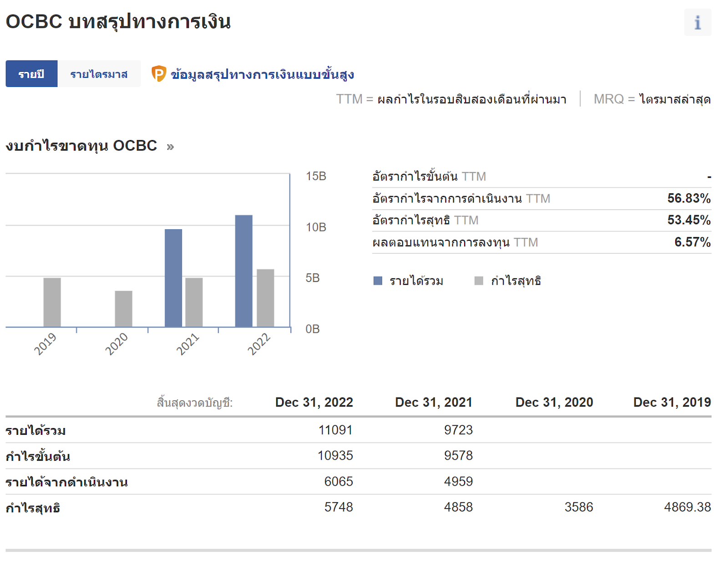Click the info icon at top right
Viewport: 728px width, 564px height.
coord(697,23)
